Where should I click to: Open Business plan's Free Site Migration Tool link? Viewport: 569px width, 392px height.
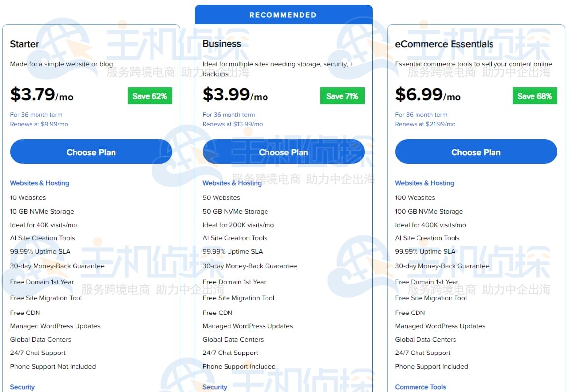[238, 298]
